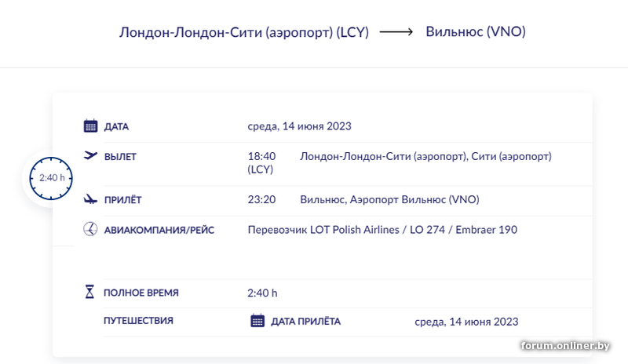The width and height of the screenshot is (628, 364).
Task: Click the total time value 2:40 h
Action: pyautogui.click(x=262, y=293)
